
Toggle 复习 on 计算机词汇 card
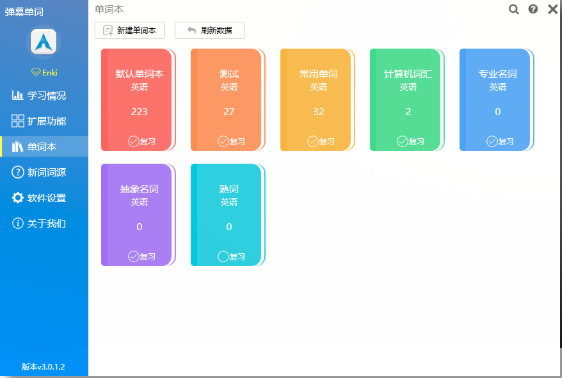pos(410,141)
